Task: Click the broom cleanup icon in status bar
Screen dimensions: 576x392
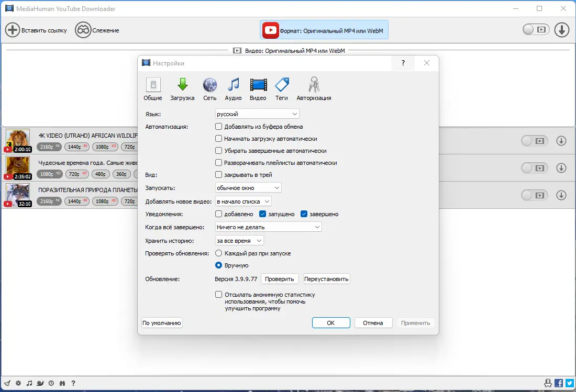Action: pyautogui.click(x=7, y=383)
